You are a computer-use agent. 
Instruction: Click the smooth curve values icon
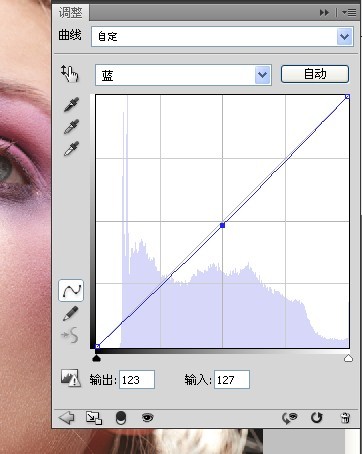[x=70, y=335]
